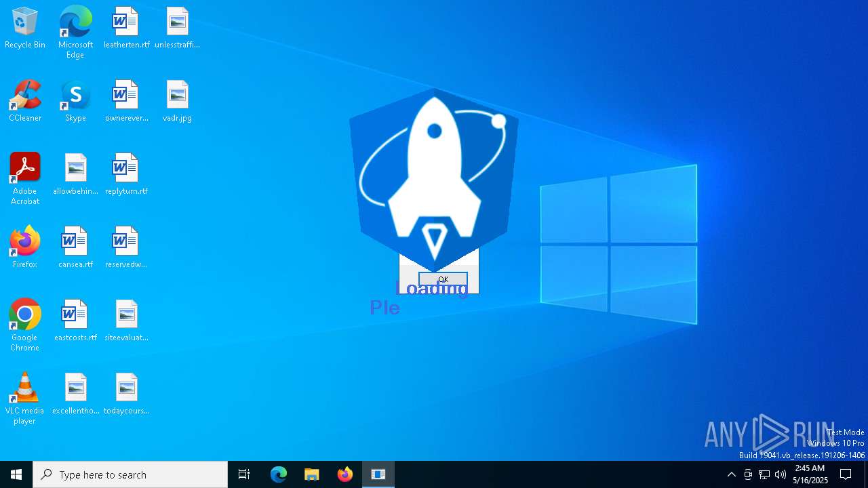Select the vadr.jpg image file
The width and height of the screenshot is (868, 488).
click(x=177, y=102)
